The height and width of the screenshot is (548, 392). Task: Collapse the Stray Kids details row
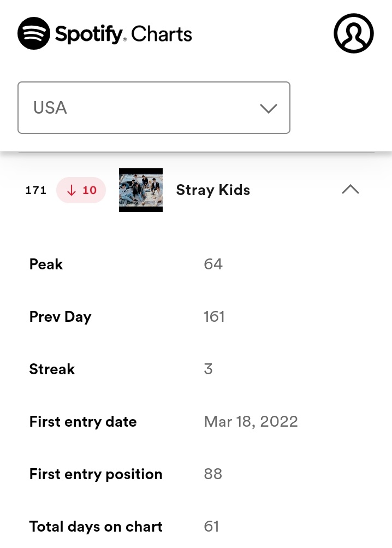coord(351,190)
